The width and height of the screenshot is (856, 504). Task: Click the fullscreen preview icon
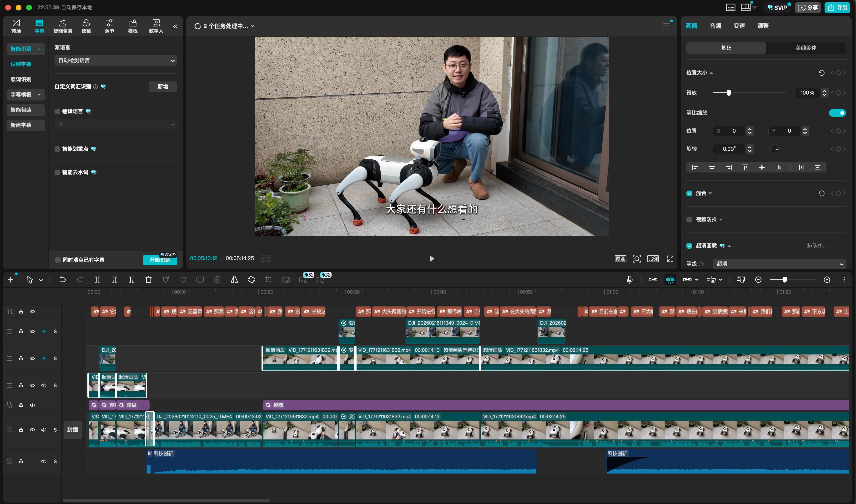point(670,259)
